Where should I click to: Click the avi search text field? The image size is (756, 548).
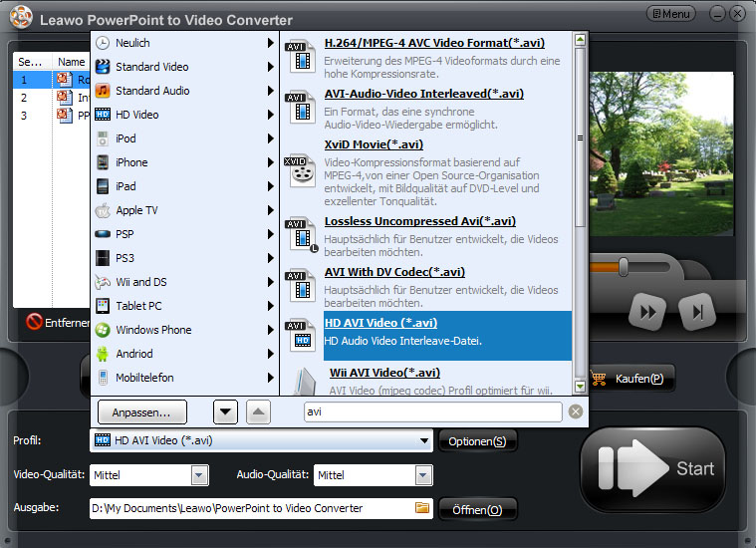(x=432, y=411)
